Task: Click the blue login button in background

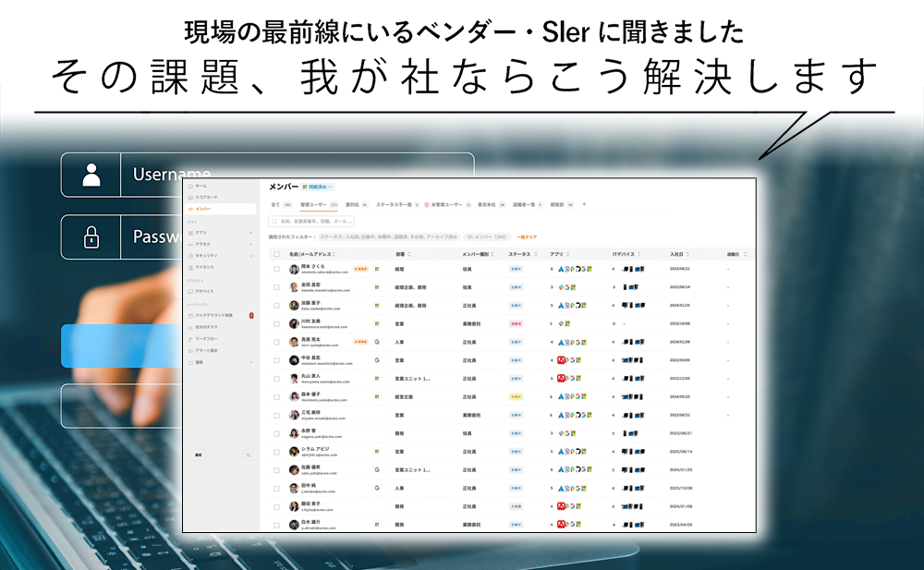Action: (x=121, y=346)
